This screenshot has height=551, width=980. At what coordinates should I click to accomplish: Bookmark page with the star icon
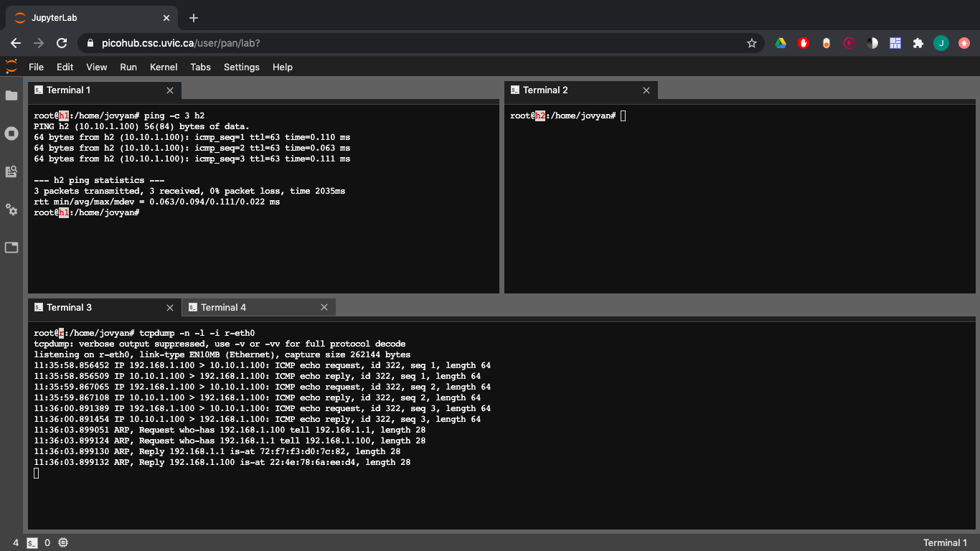752,43
